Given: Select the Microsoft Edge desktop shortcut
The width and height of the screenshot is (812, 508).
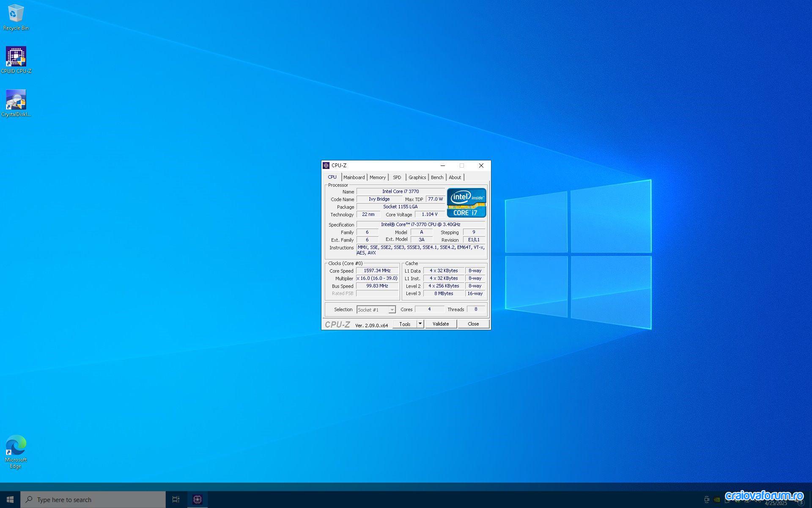Looking at the screenshot, I should pyautogui.click(x=16, y=452).
